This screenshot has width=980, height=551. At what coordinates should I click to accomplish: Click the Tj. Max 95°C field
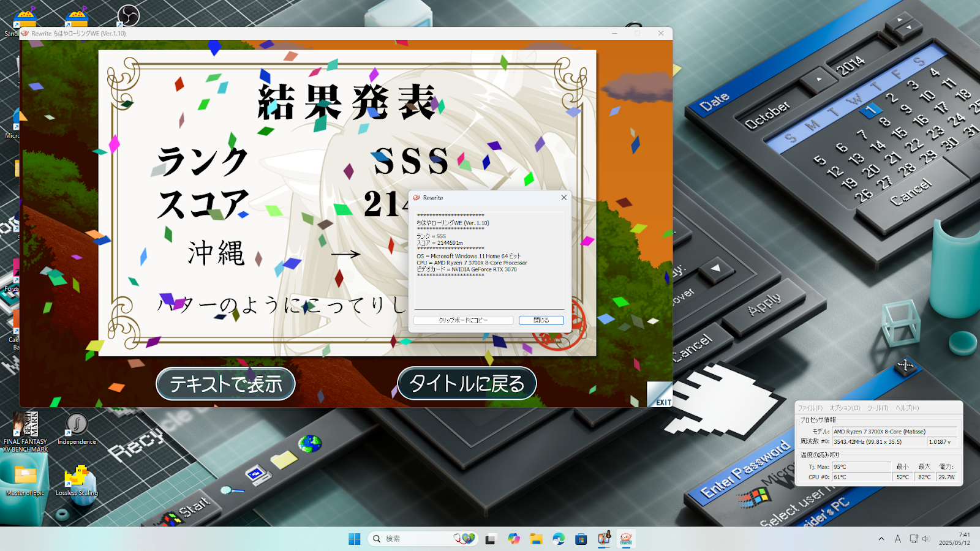coord(861,467)
